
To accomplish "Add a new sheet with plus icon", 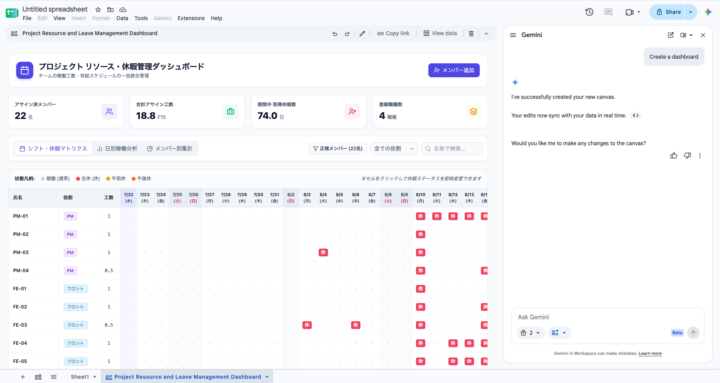I will [22, 377].
